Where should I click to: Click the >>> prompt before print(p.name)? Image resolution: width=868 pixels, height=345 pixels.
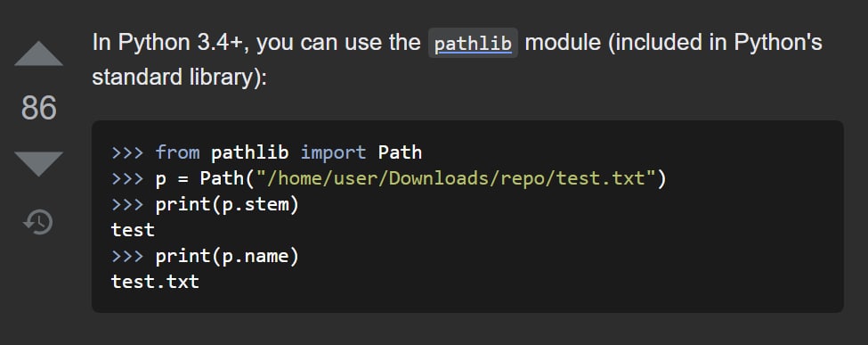127,256
